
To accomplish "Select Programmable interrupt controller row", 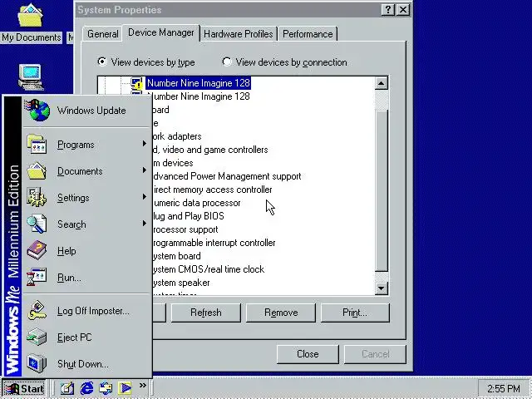I will (x=214, y=243).
